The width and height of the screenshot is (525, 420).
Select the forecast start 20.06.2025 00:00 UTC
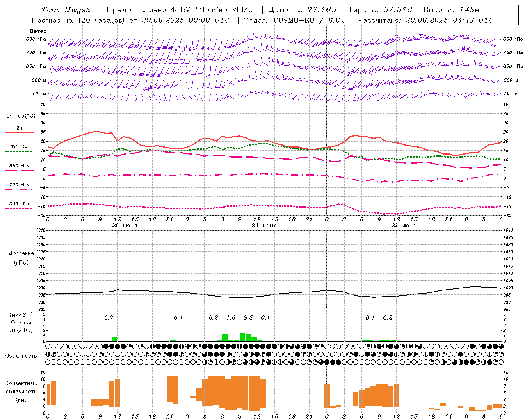pos(185,20)
